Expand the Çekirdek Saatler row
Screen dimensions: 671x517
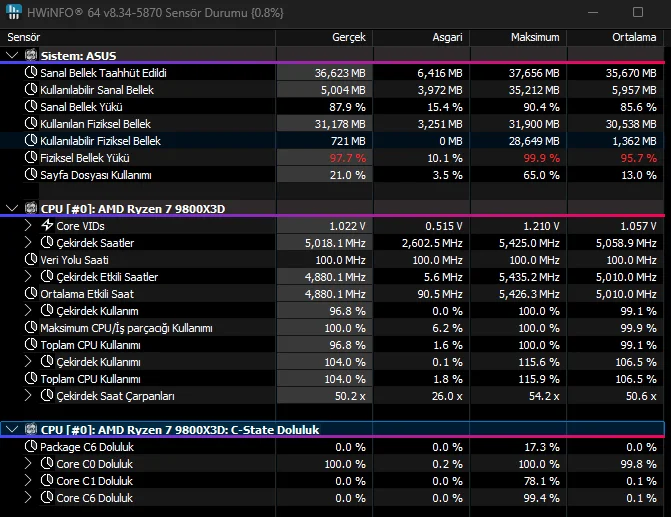click(x=28, y=243)
